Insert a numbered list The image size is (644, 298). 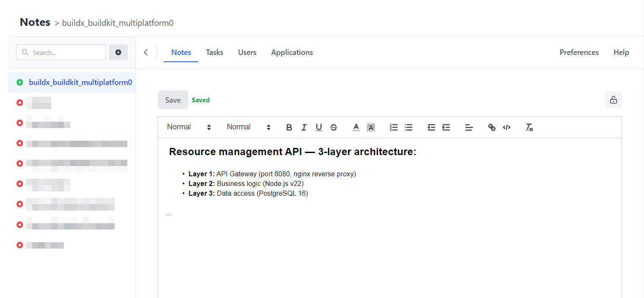[x=394, y=127]
